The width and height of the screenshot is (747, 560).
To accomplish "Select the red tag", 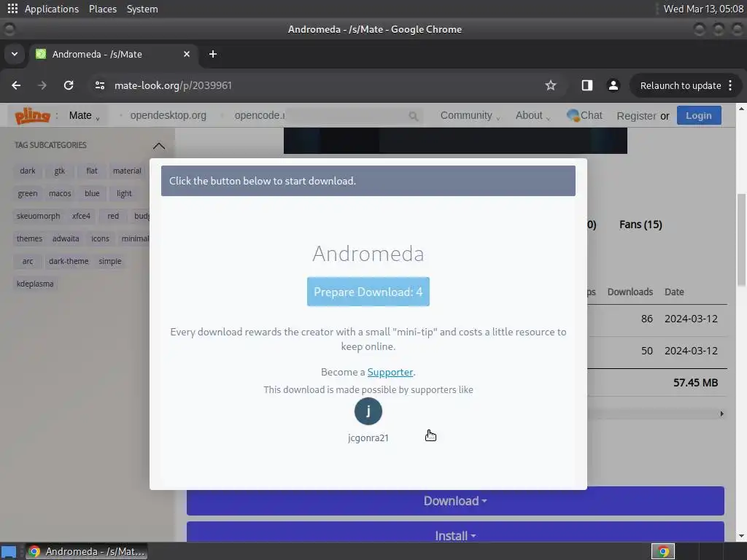I will [113, 216].
